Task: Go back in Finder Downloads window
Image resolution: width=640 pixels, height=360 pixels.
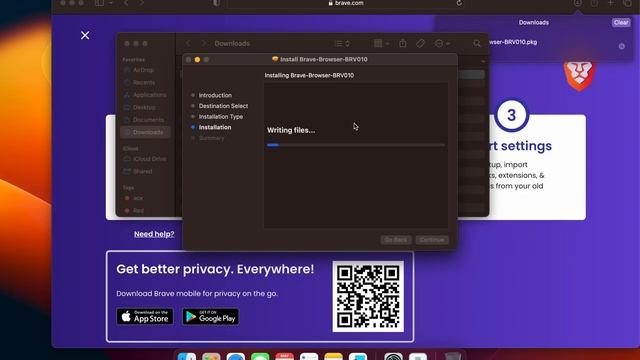Action: (188, 43)
